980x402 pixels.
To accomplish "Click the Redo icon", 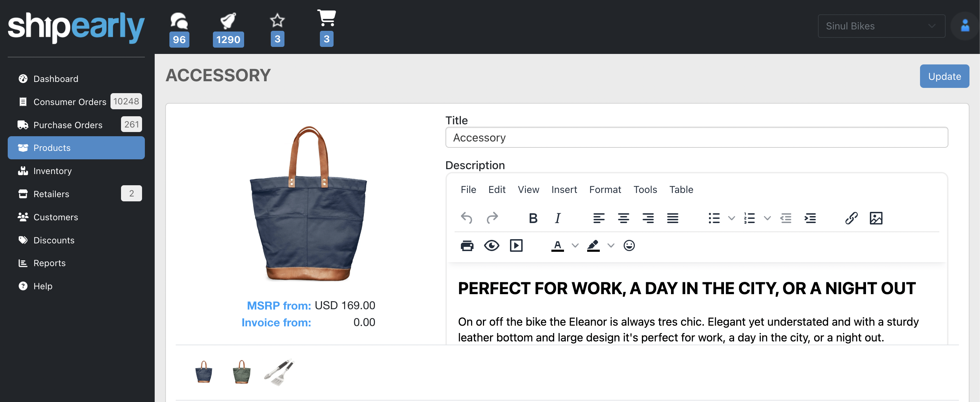I will click(492, 218).
